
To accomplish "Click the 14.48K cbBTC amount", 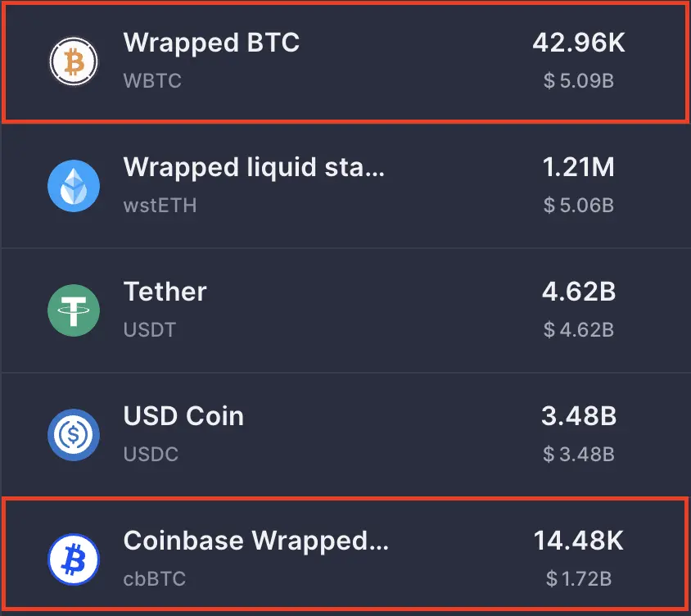I will coord(579,541).
